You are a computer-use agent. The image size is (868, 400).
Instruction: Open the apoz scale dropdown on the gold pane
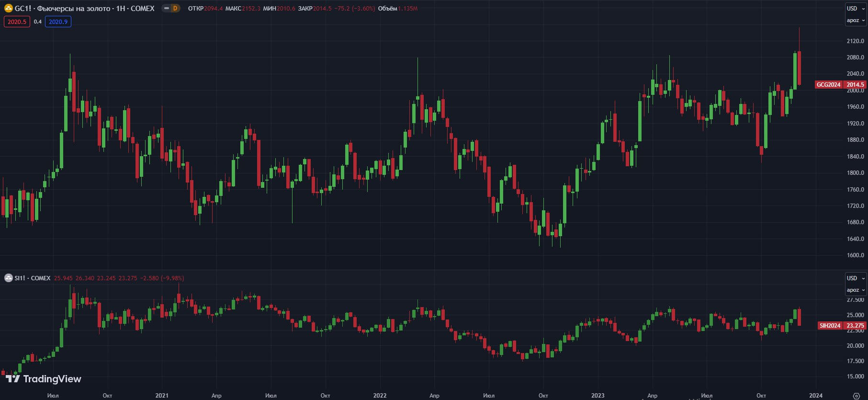[x=856, y=20]
